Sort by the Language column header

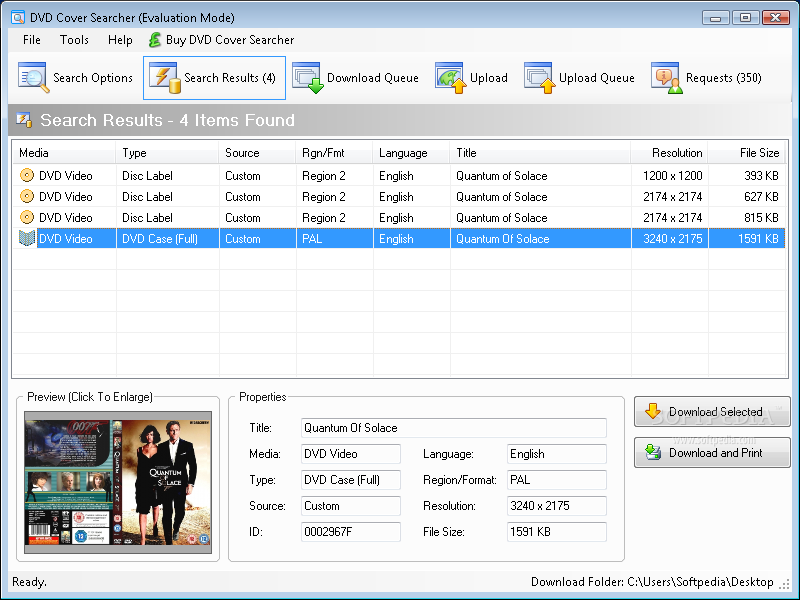[x=411, y=153]
